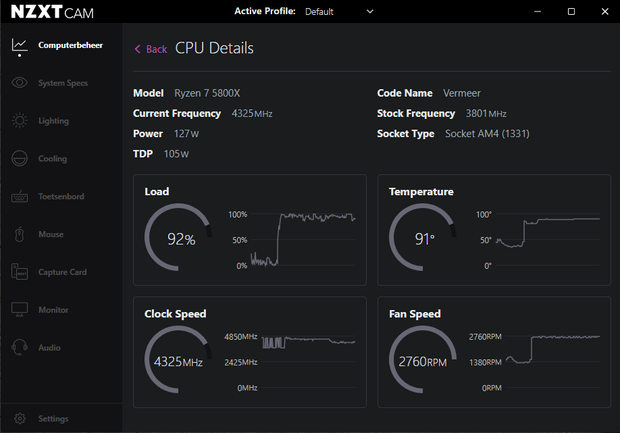Open the System Specs section
620x433 pixels.
click(63, 83)
